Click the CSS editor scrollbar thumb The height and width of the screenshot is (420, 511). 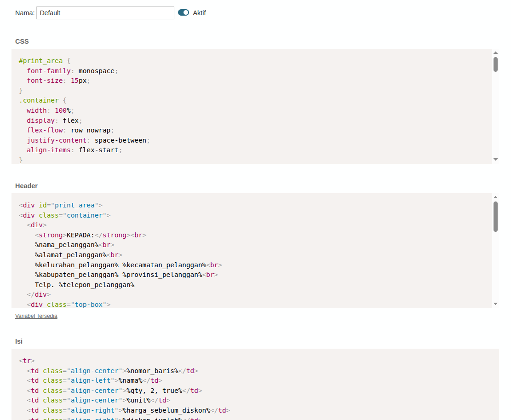point(495,64)
